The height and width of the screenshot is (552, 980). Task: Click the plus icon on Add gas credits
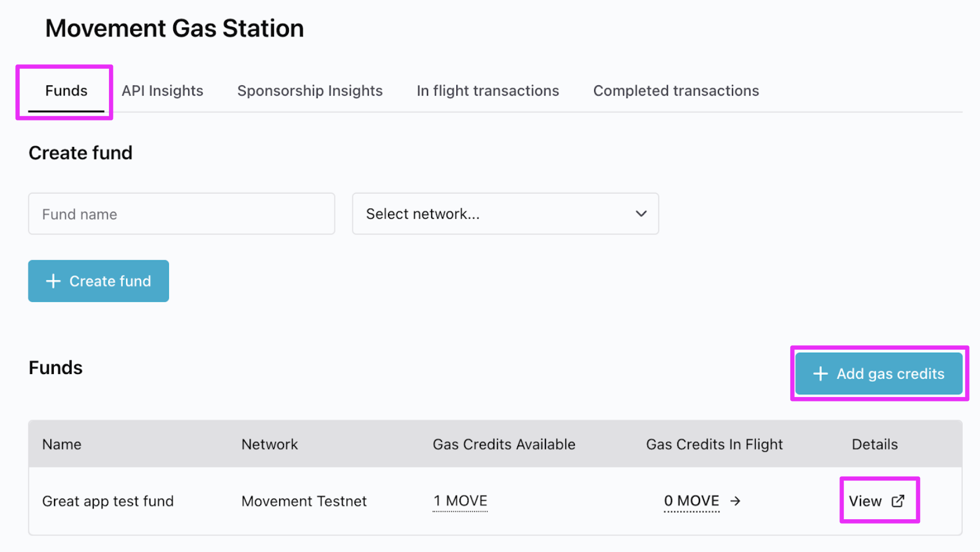820,374
